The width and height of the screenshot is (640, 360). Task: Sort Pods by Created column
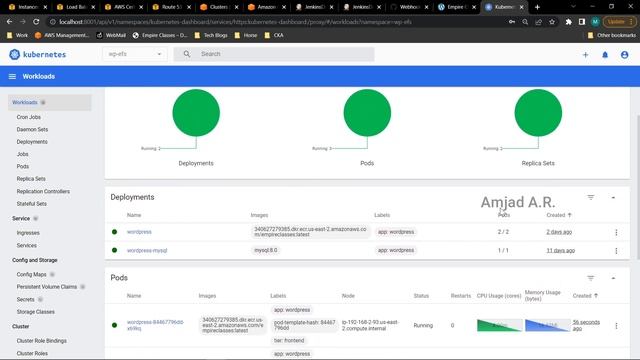tap(585, 296)
